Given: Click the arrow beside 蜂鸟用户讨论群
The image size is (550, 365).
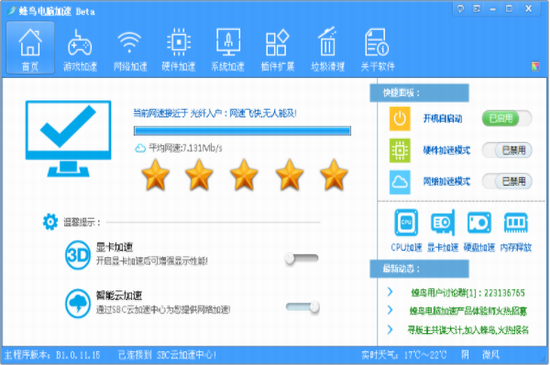Looking at the screenshot, I should (390, 292).
